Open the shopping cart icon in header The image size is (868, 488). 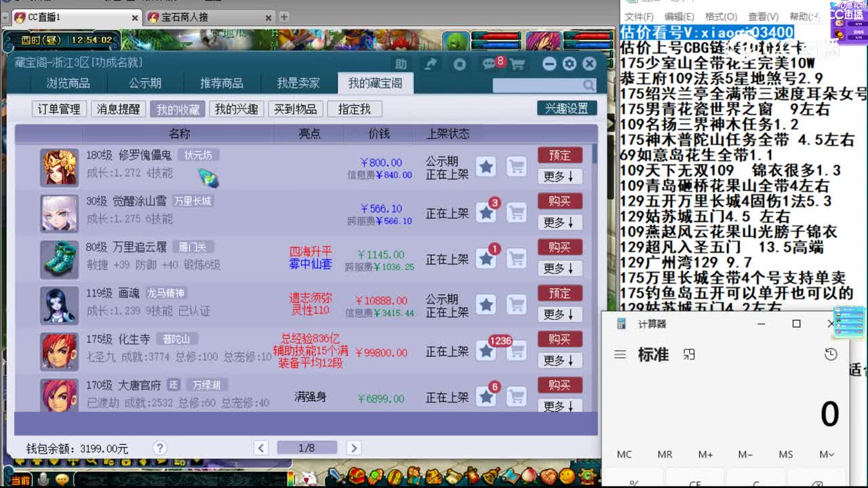click(x=517, y=64)
